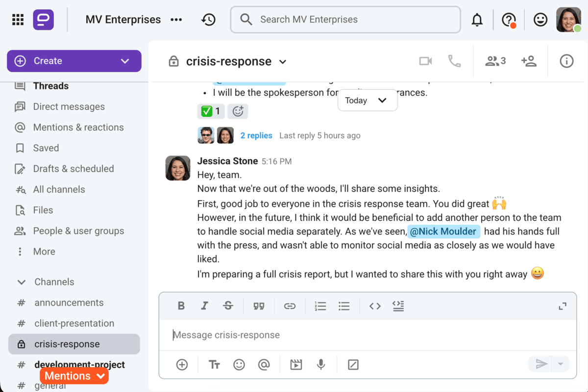Open the channel details info panel
The image size is (588, 392).
coord(566,61)
